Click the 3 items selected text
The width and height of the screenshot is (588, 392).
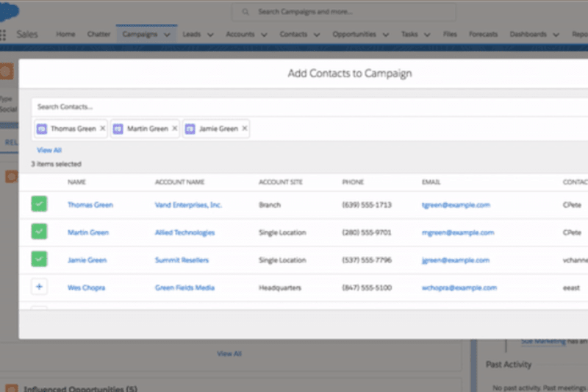point(57,164)
